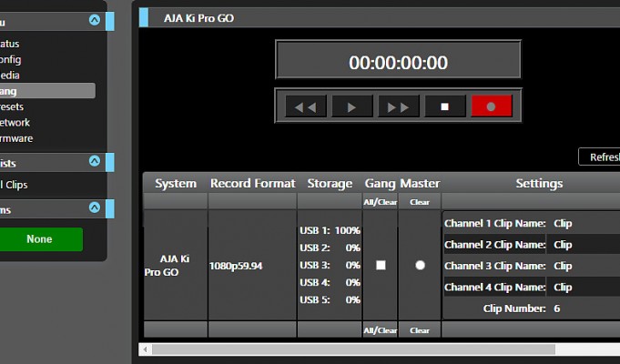This screenshot has height=364, width=620.
Task: Collapse the top menu section chevron
Action: pyautogui.click(x=95, y=20)
